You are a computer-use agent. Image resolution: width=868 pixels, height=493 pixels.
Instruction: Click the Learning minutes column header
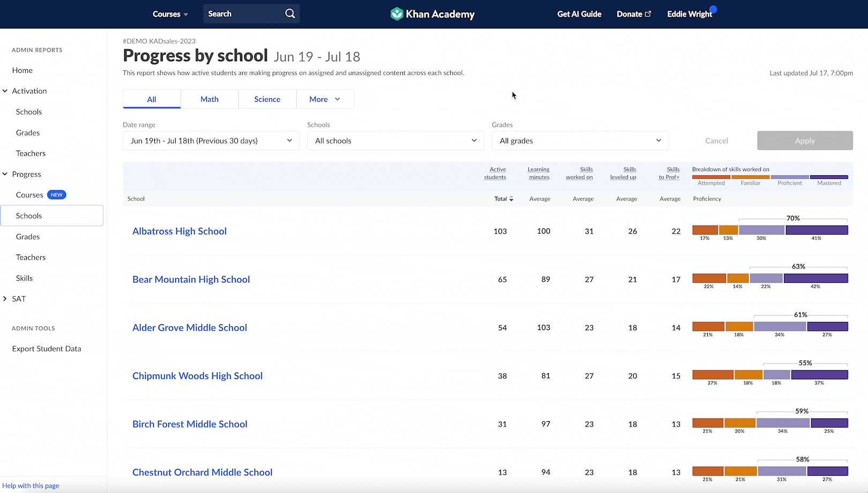point(538,173)
